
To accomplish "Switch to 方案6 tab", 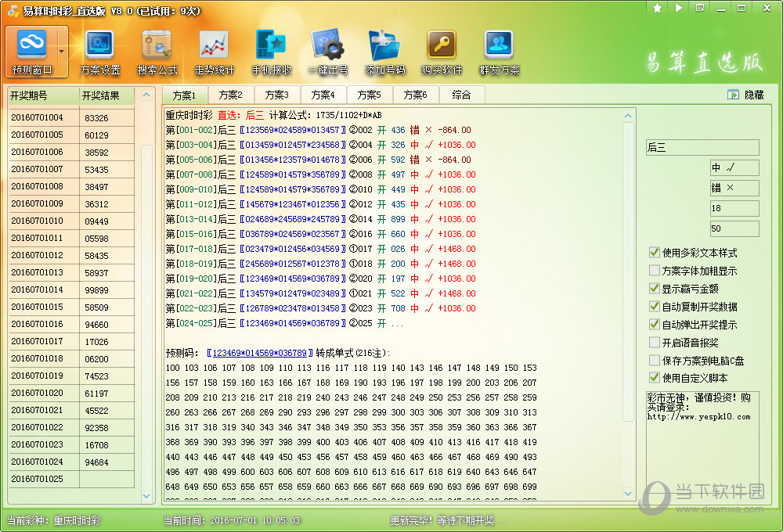I will pos(416,95).
